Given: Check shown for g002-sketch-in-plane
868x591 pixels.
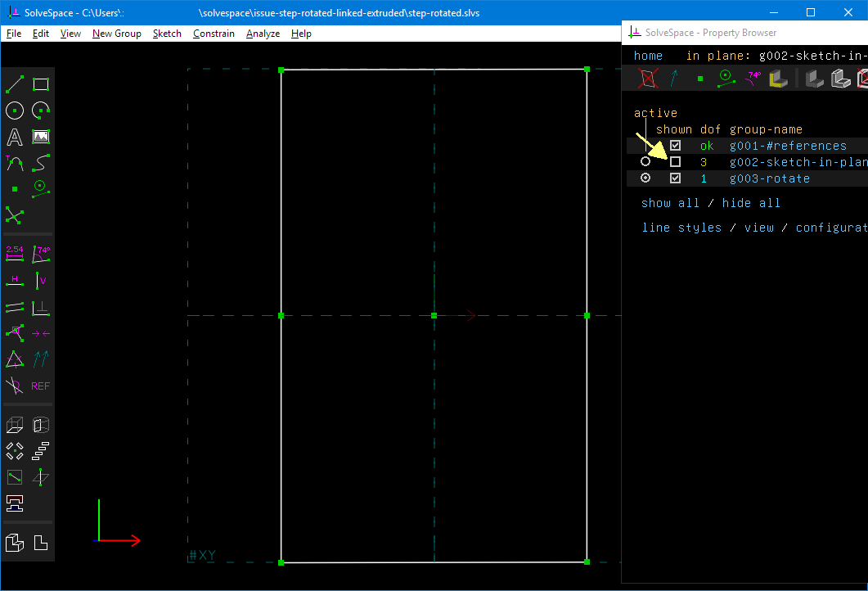Looking at the screenshot, I should 675,161.
